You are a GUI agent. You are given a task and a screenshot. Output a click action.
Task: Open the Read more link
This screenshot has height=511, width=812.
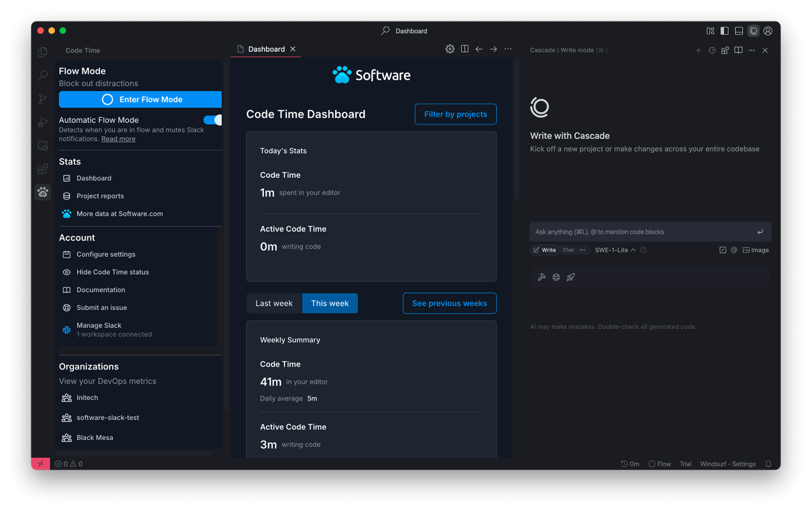point(118,139)
